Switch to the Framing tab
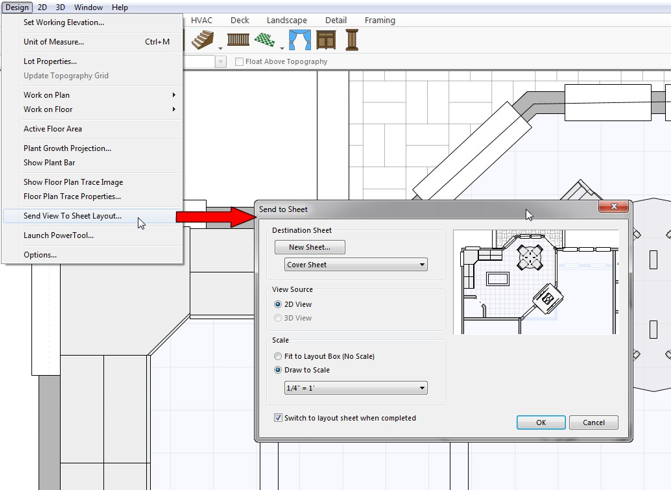 coord(380,20)
